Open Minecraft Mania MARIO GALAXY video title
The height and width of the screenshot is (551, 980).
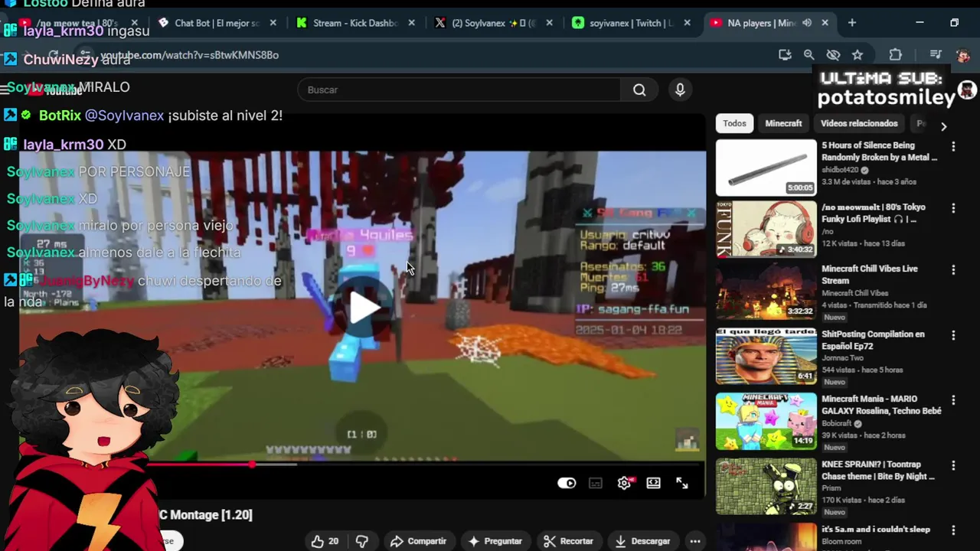(881, 405)
